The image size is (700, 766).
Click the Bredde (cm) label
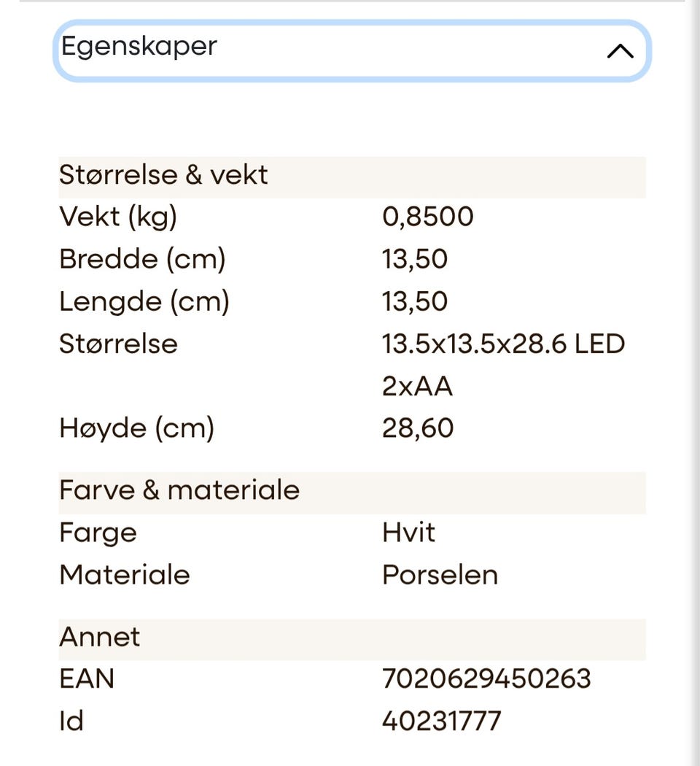coord(142,259)
